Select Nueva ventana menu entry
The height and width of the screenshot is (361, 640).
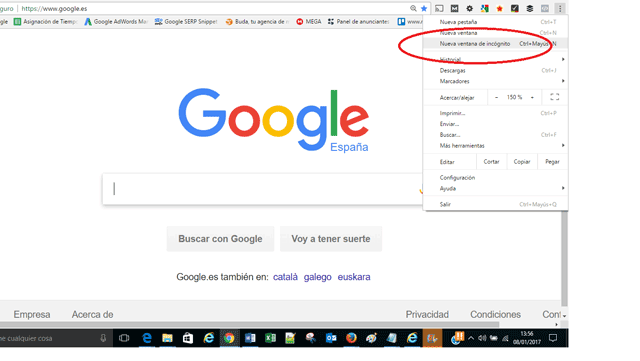pos(496,33)
